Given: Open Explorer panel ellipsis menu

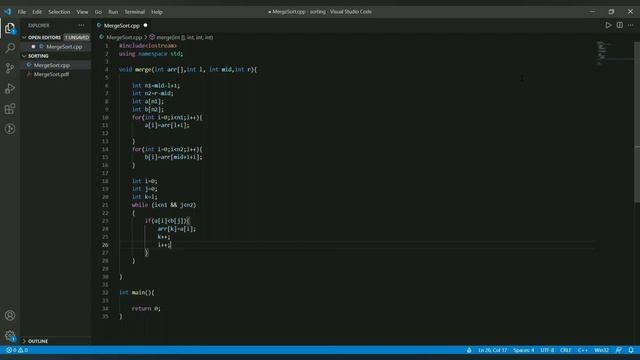Looking at the screenshot, I should tap(81, 25).
